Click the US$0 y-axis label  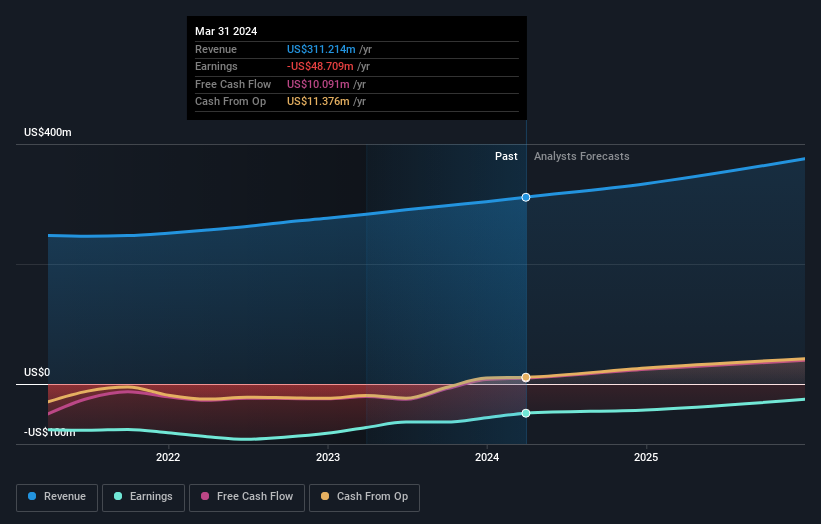tap(37, 372)
